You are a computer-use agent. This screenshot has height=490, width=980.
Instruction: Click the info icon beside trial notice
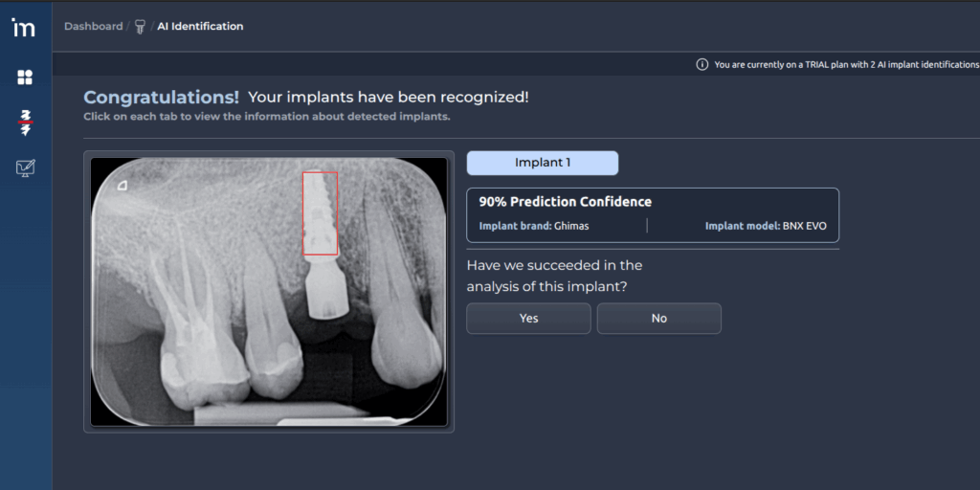pos(702,64)
